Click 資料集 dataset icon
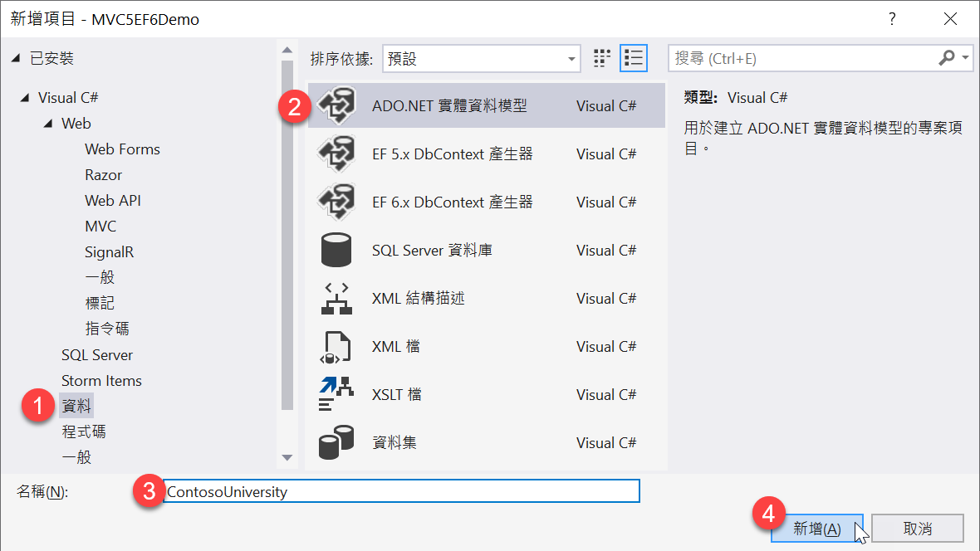Viewport: 980px width, 551px height. click(x=336, y=442)
